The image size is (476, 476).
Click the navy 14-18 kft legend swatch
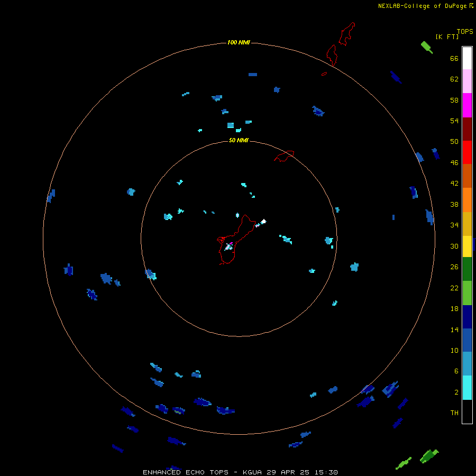467,317
